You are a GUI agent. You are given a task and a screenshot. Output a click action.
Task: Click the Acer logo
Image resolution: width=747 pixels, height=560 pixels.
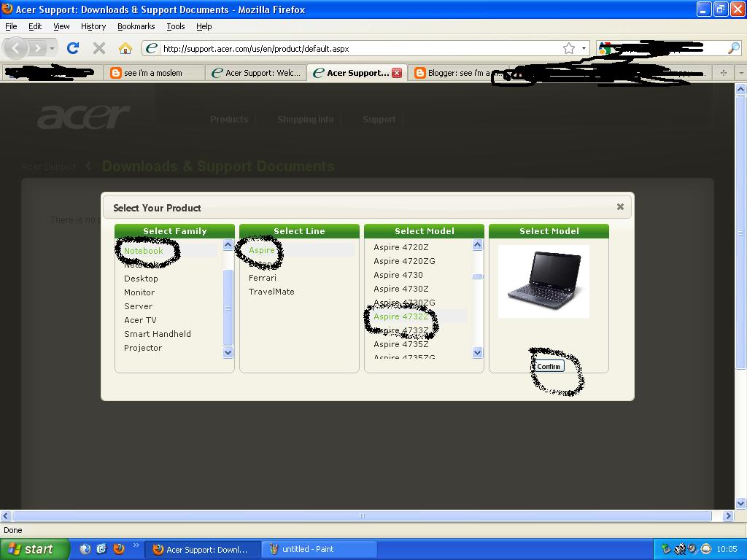pos(84,117)
